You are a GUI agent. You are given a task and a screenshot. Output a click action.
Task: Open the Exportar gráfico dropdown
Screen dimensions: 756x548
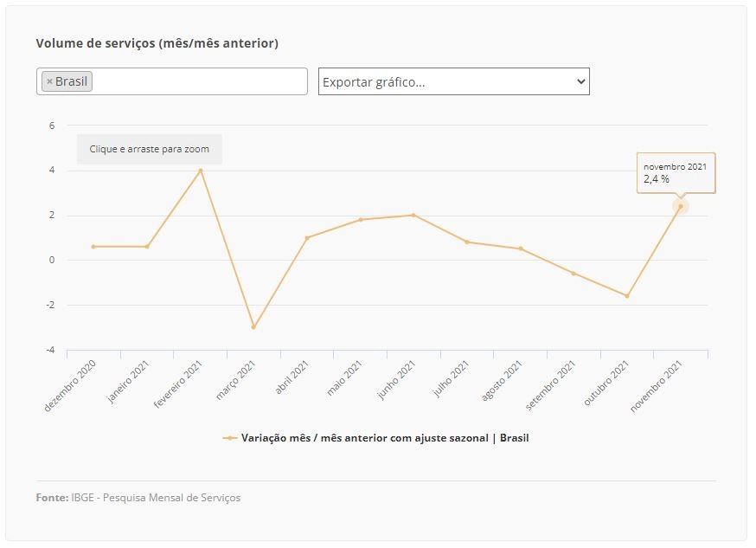coord(454,81)
